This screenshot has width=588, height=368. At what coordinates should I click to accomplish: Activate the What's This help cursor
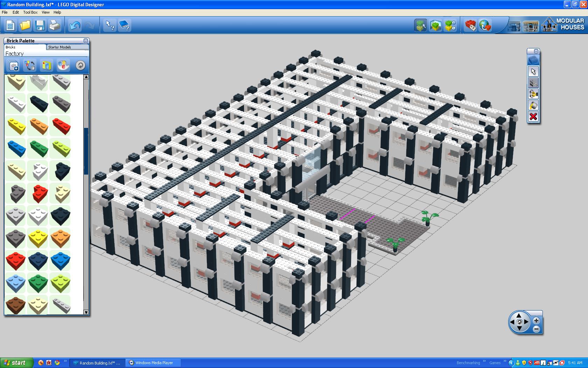(110, 25)
